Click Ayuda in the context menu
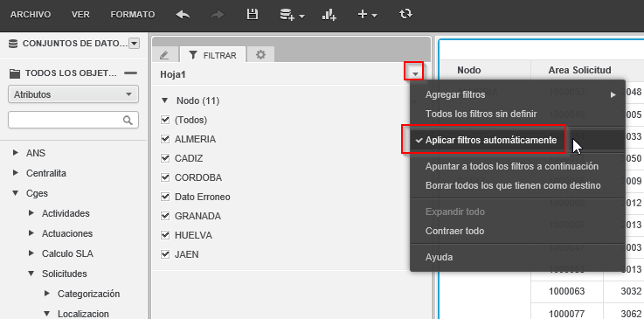 pyautogui.click(x=439, y=258)
